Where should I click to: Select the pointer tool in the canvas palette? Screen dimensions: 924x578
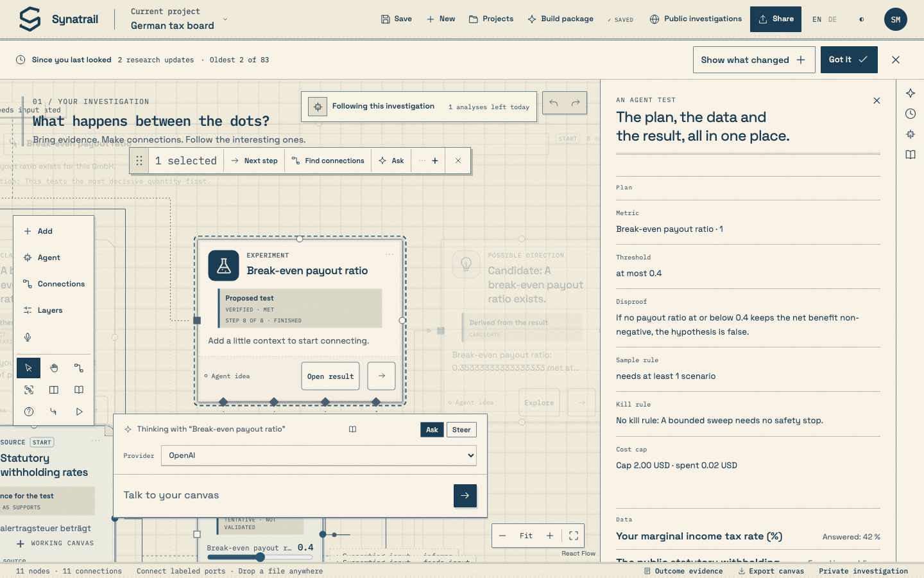pos(28,368)
